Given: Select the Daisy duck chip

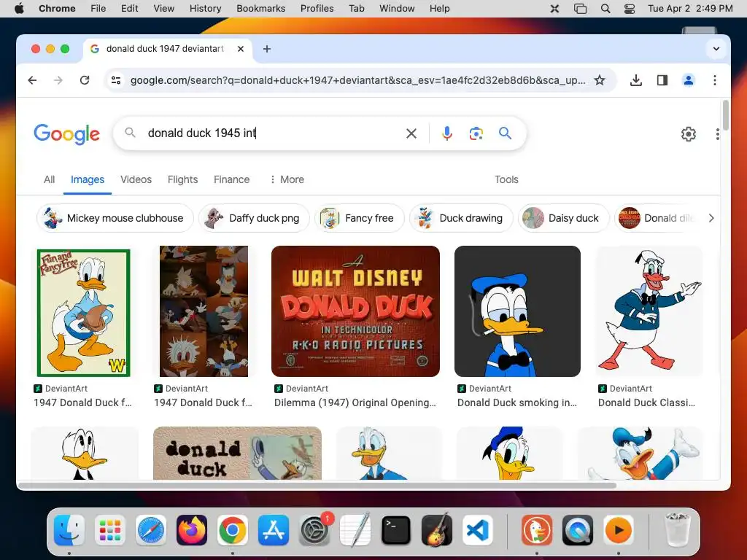Looking at the screenshot, I should 564,218.
